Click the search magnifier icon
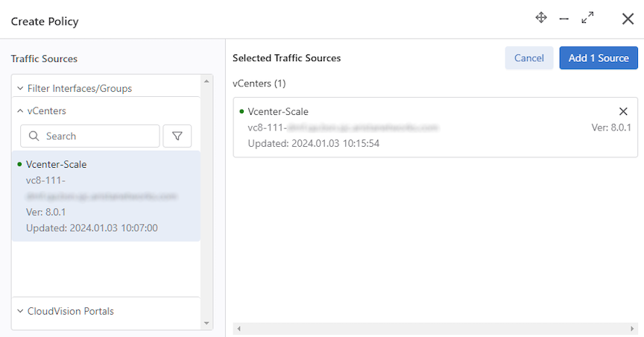 click(34, 136)
